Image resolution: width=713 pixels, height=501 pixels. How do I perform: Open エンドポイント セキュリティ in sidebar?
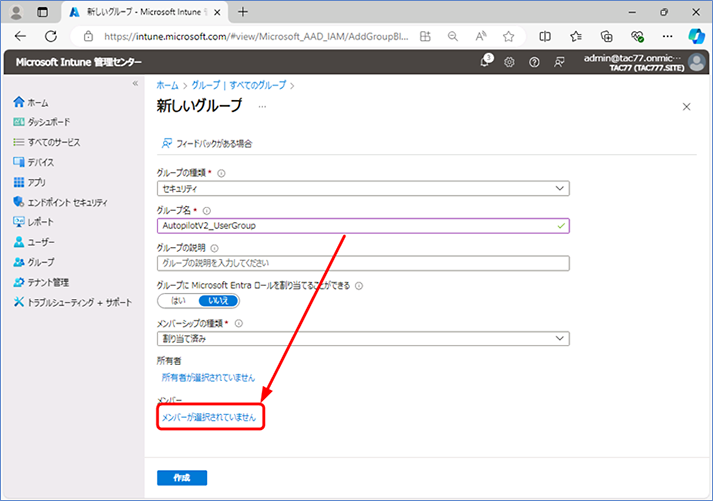tap(60, 202)
